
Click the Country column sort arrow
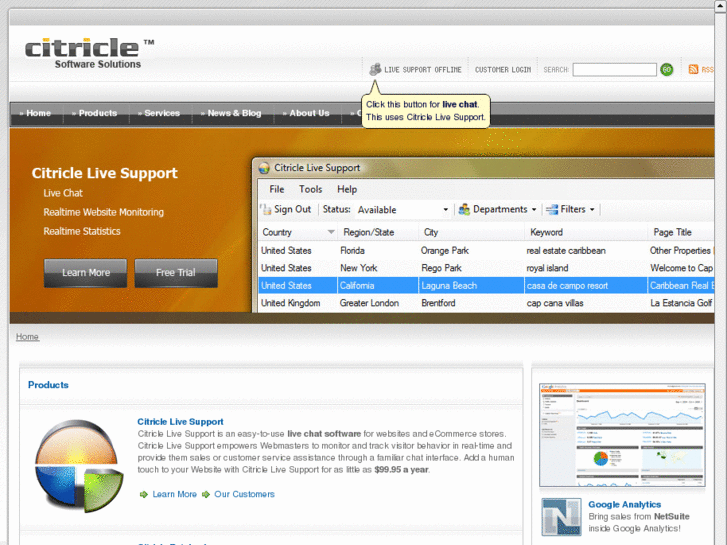[331, 232]
